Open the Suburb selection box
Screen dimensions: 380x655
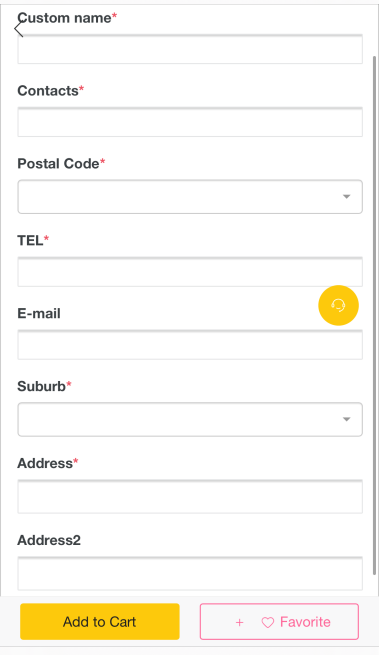pyautogui.click(x=190, y=419)
